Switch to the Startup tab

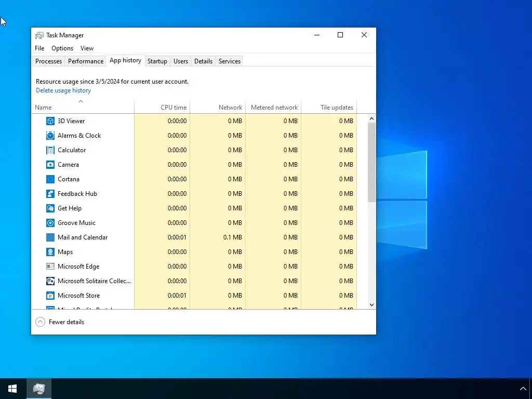[x=157, y=61]
